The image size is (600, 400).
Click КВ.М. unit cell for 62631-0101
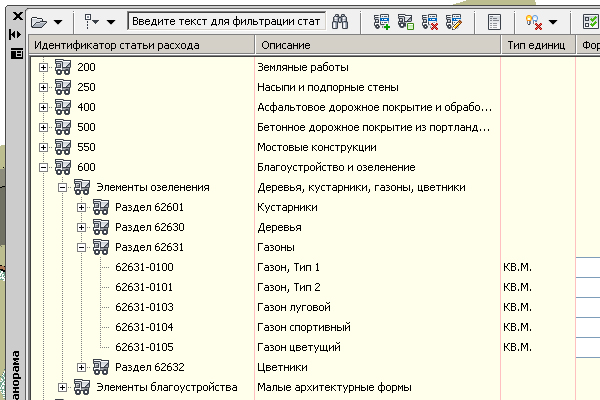click(x=517, y=287)
